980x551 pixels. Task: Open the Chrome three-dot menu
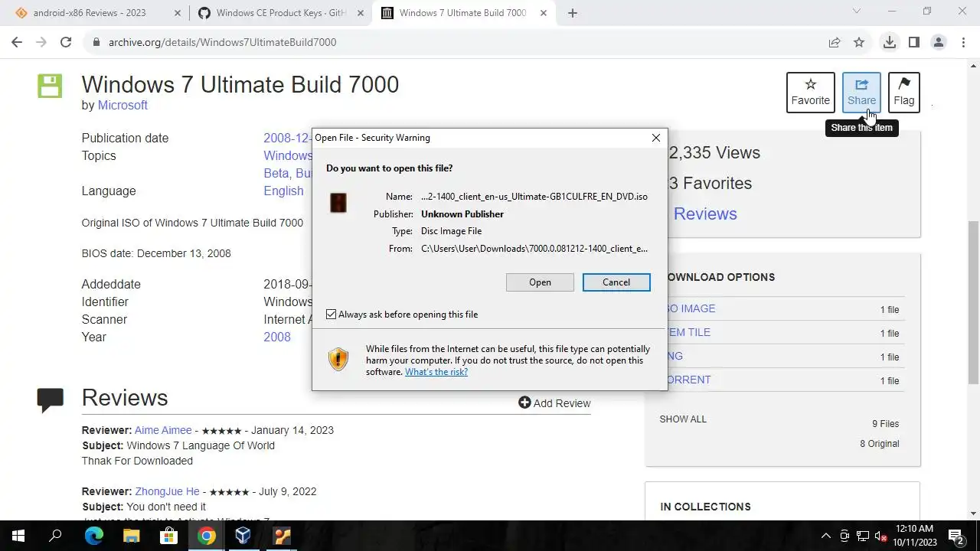[x=963, y=42]
